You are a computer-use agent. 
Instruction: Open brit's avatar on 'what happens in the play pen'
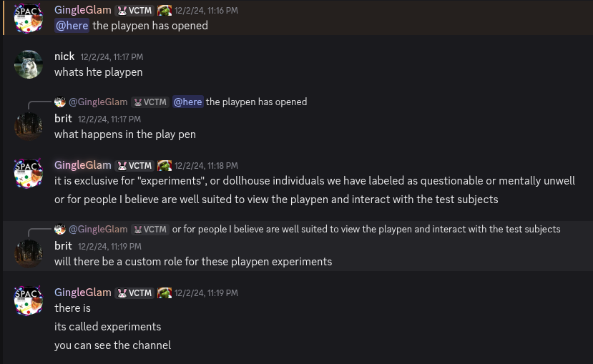click(29, 127)
